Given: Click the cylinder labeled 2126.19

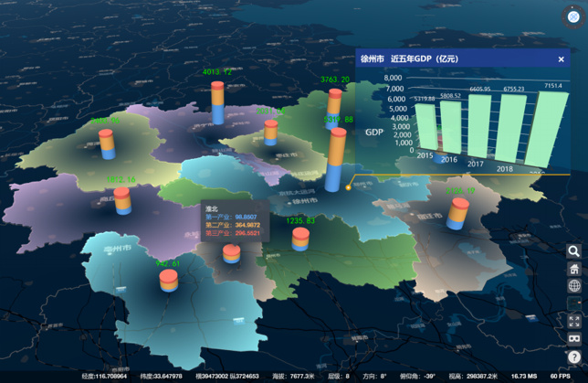Looking at the screenshot, I should point(457,214).
